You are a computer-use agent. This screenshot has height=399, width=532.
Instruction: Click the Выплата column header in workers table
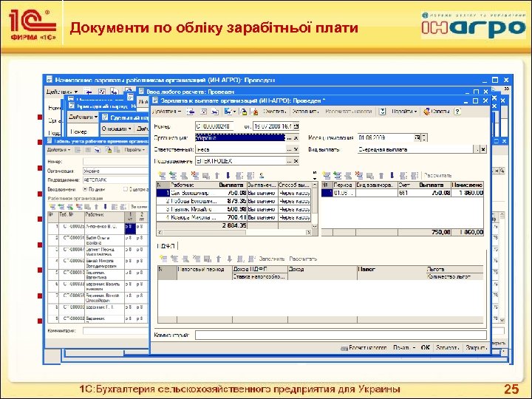(x=231, y=185)
